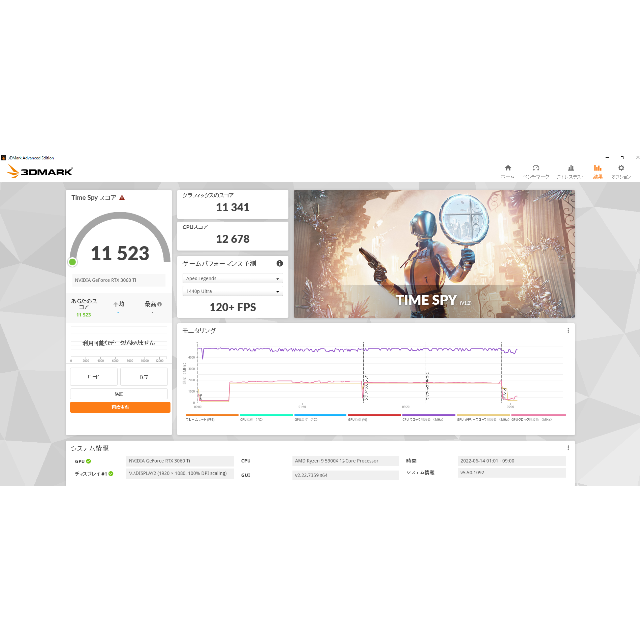Click the info icon in game performance panel
The height and width of the screenshot is (640, 640).
point(280,263)
